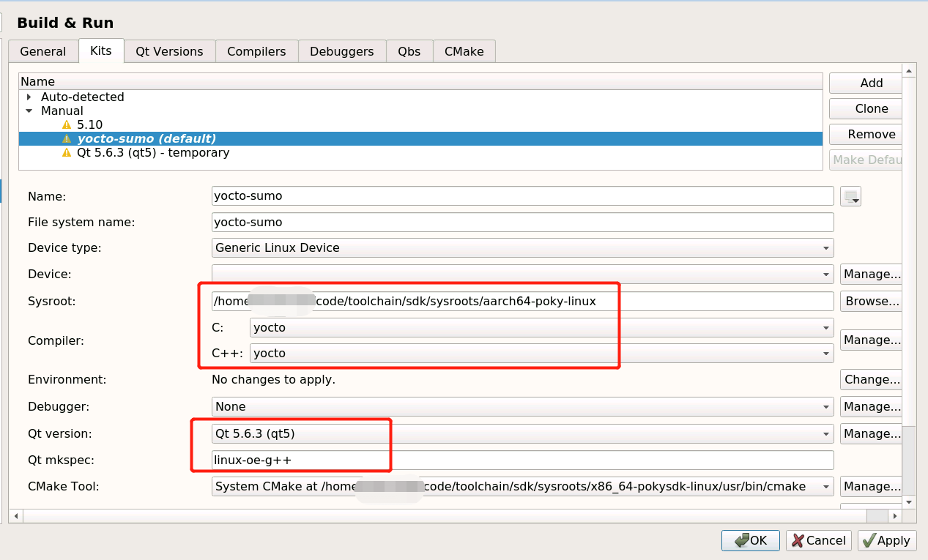This screenshot has width=928, height=560.
Task: Open the Qt version dropdown
Action: [x=825, y=433]
